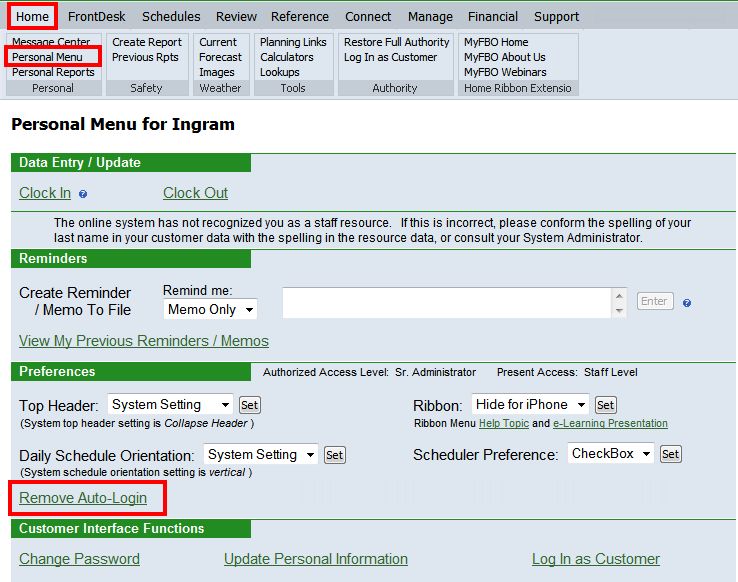Expand the Top Header dropdown
The height and width of the screenshot is (582, 738).
pyautogui.click(x=170, y=405)
